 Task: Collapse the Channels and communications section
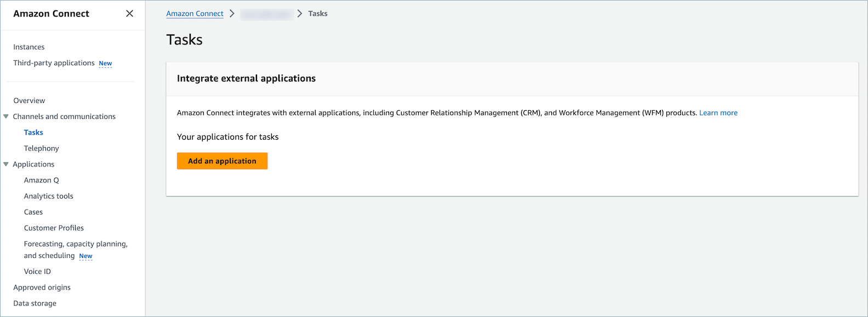click(6, 117)
